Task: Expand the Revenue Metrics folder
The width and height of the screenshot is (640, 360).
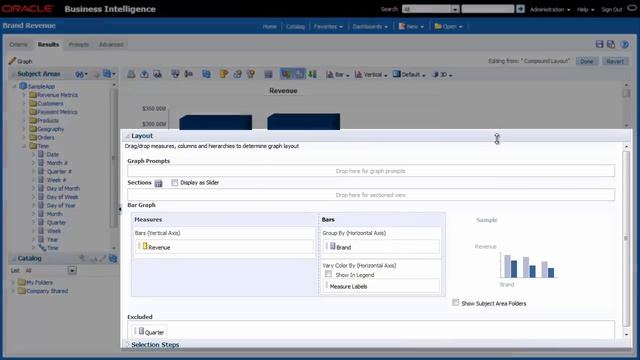Action: tap(24, 95)
